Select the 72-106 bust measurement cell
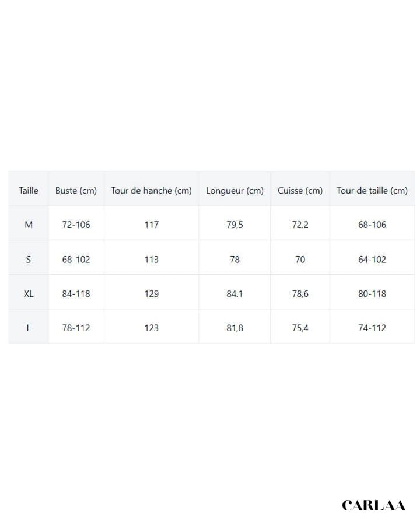The height and width of the screenshot is (525, 420). (76, 225)
